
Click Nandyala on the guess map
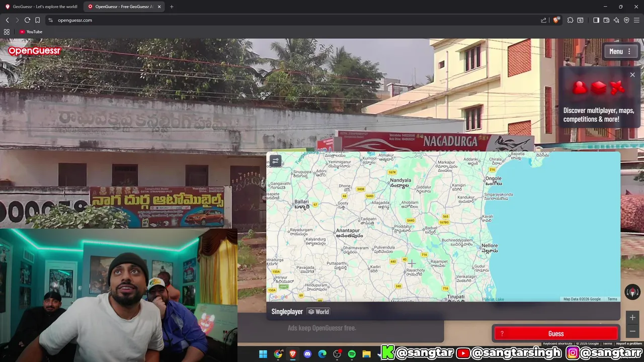coord(400,182)
